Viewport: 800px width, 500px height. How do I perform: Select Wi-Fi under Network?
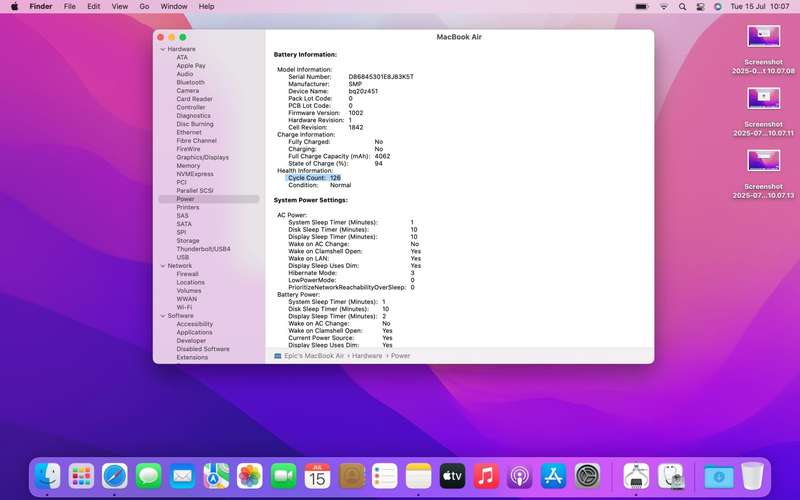pyautogui.click(x=184, y=307)
